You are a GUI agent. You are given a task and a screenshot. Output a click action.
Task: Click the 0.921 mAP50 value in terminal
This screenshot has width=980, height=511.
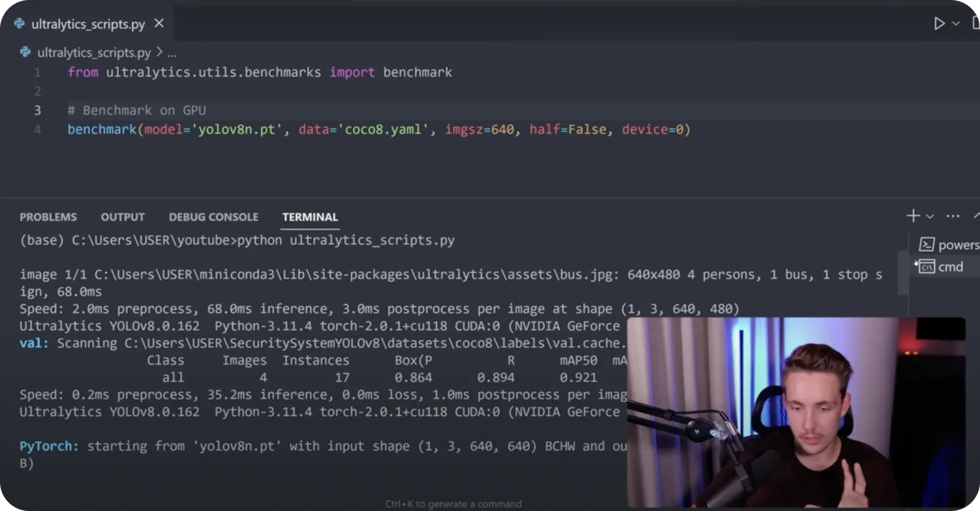(x=579, y=378)
